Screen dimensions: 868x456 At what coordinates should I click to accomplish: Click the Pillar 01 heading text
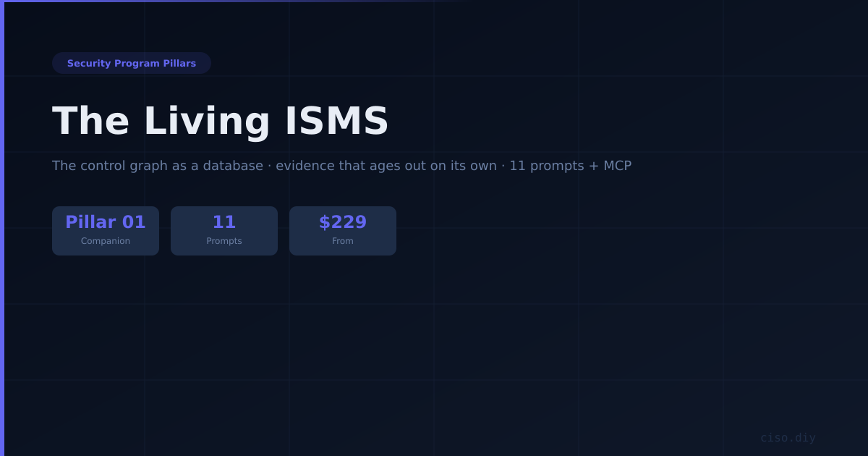tap(106, 222)
